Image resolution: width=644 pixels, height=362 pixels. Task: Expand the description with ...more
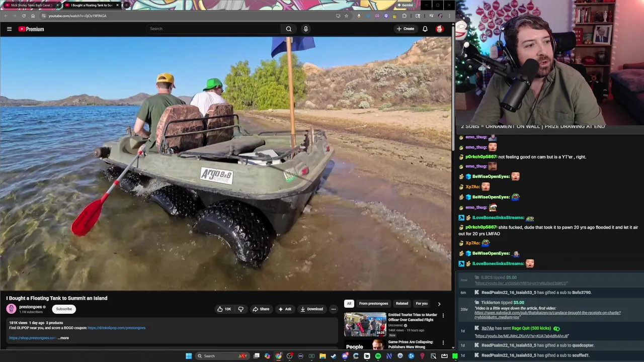tap(63, 338)
